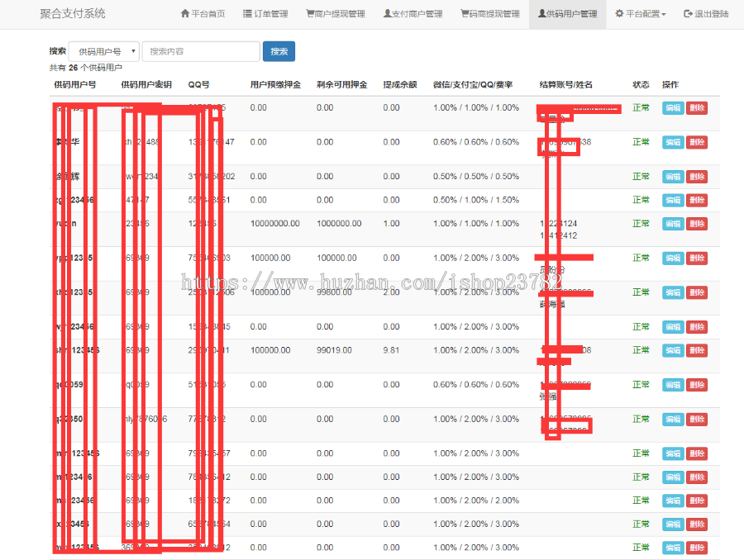
Task: Click 编辑 in the row with deposit 10000000.00
Action: click(x=673, y=224)
